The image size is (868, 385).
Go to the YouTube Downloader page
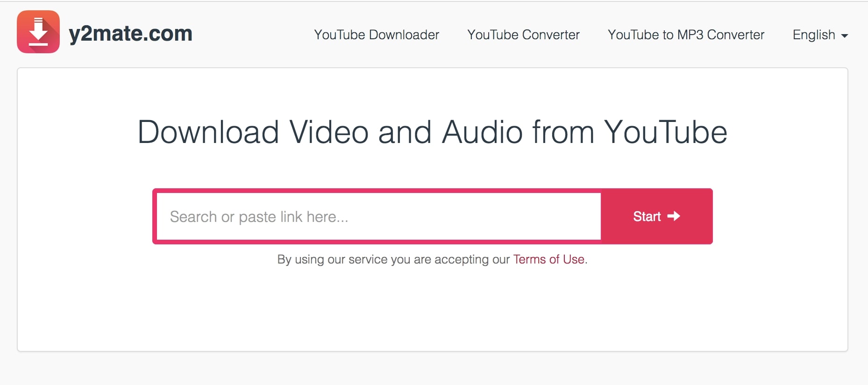(376, 35)
